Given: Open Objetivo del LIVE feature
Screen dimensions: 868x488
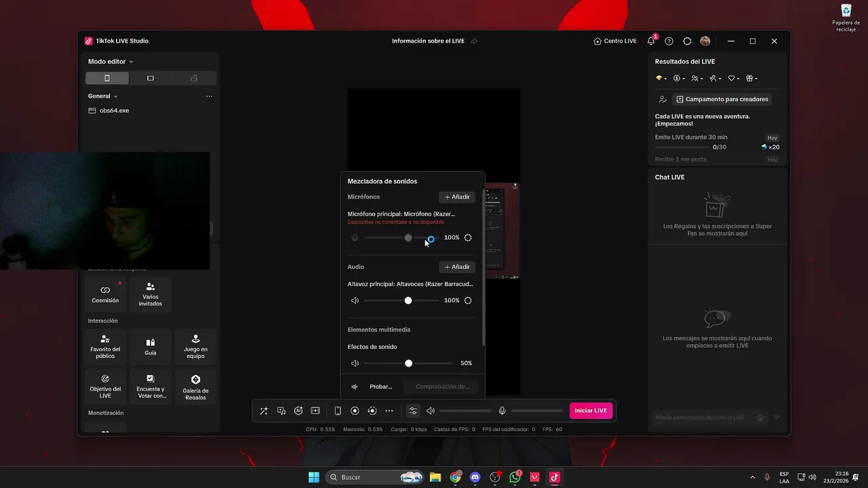Looking at the screenshot, I should [x=105, y=386].
